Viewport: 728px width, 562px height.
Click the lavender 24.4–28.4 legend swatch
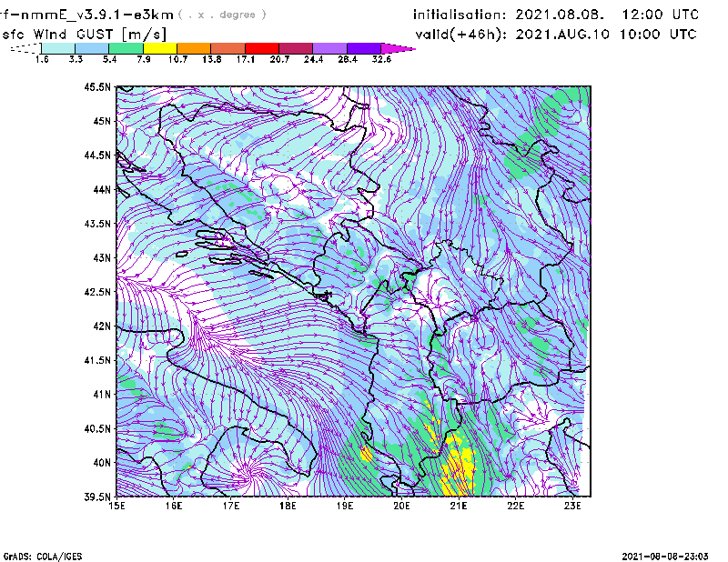click(330, 48)
